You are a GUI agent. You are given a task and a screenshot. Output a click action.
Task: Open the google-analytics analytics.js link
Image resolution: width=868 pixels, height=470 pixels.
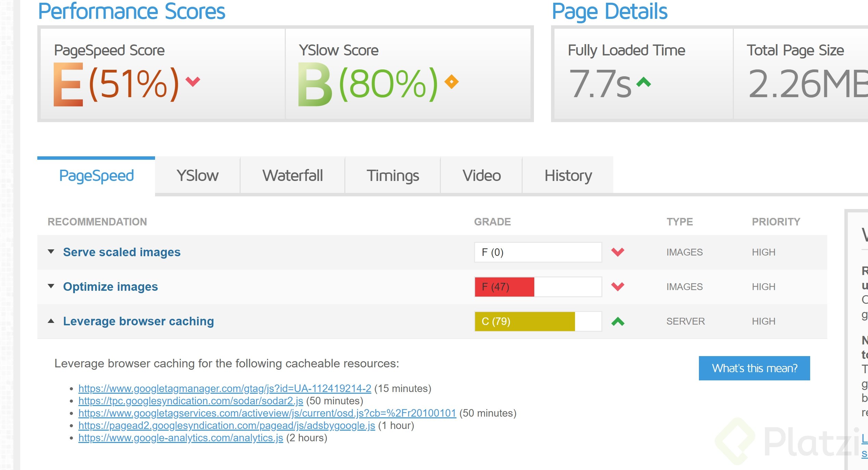pos(181,438)
